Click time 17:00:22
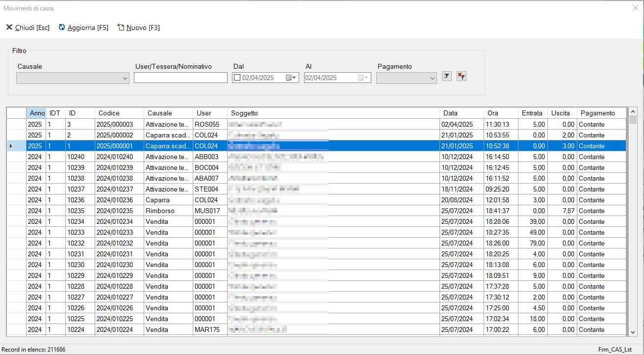The height and width of the screenshot is (355, 644). click(501, 329)
